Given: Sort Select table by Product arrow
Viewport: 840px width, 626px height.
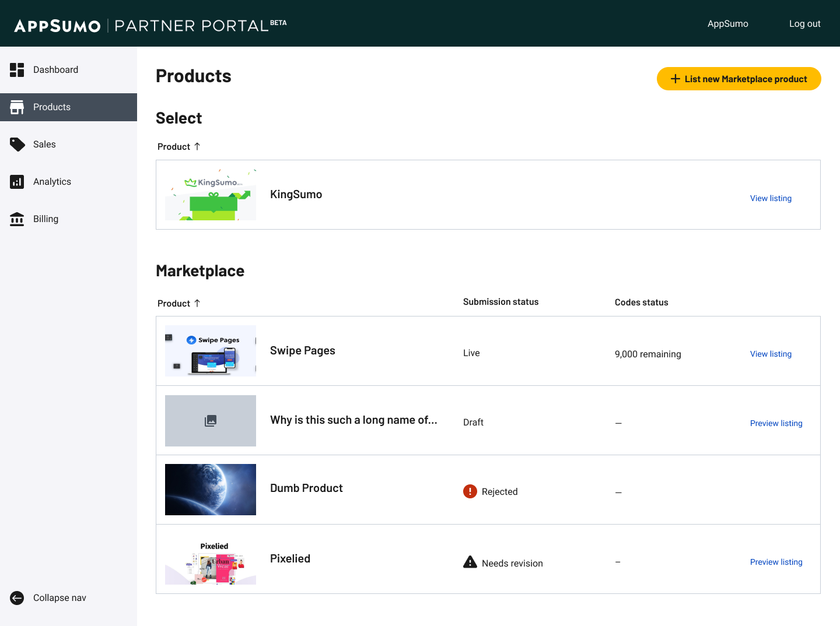Looking at the screenshot, I should (x=197, y=146).
